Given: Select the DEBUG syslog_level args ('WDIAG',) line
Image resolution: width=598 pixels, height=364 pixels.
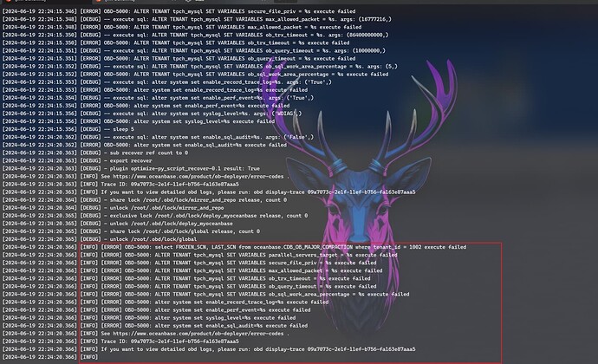Looking at the screenshot, I should tap(152, 114).
